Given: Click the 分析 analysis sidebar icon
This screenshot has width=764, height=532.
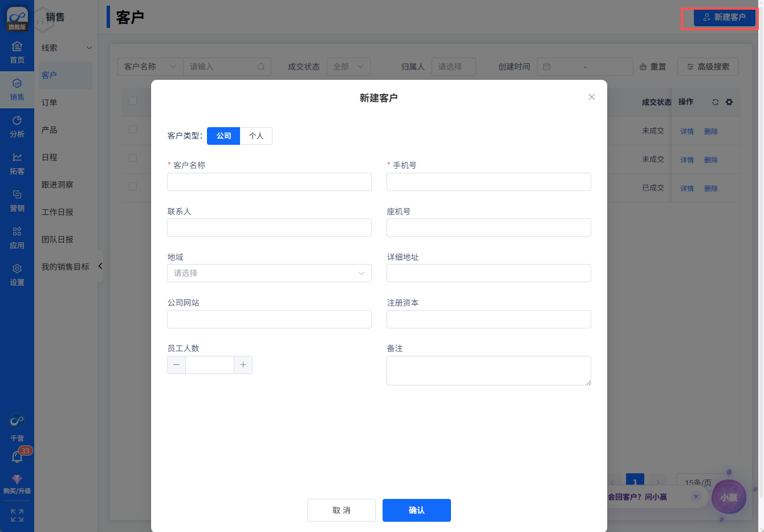Looking at the screenshot, I should pos(17,127).
